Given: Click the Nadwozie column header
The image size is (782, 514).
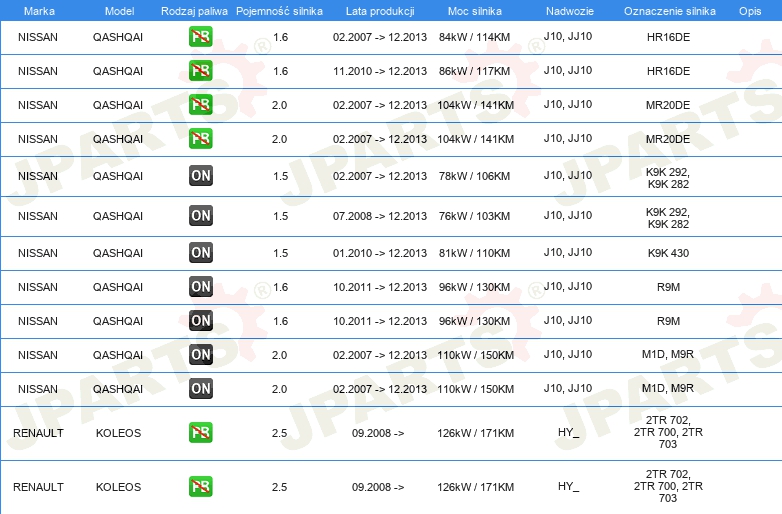Looking at the screenshot, I should (x=570, y=11).
